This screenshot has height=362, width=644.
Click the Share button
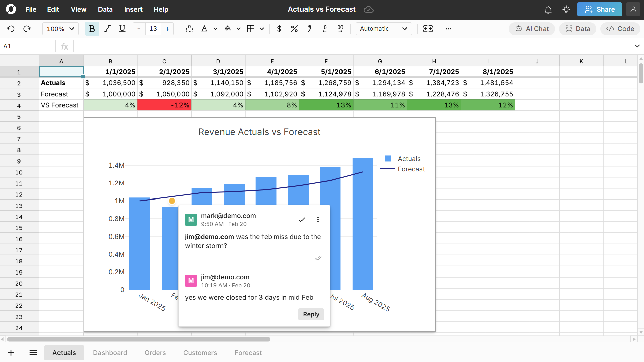[x=600, y=9]
